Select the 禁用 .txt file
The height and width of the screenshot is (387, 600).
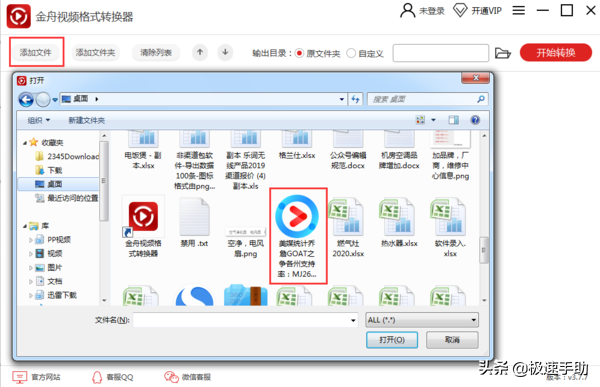[x=194, y=222]
